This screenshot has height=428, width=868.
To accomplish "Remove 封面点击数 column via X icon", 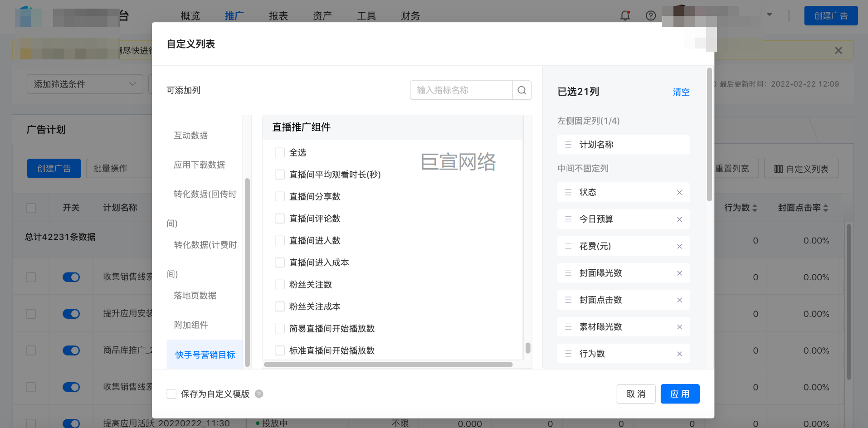I will (x=679, y=300).
